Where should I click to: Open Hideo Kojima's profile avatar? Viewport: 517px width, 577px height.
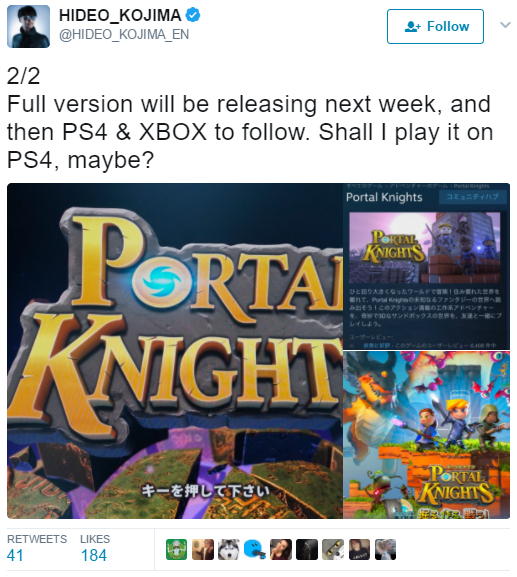28,26
